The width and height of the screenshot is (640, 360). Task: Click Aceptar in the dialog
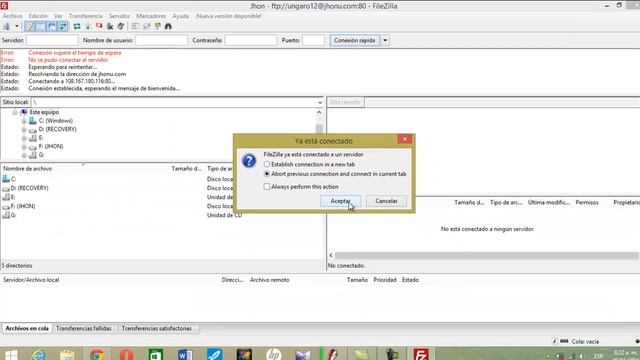tap(340, 201)
